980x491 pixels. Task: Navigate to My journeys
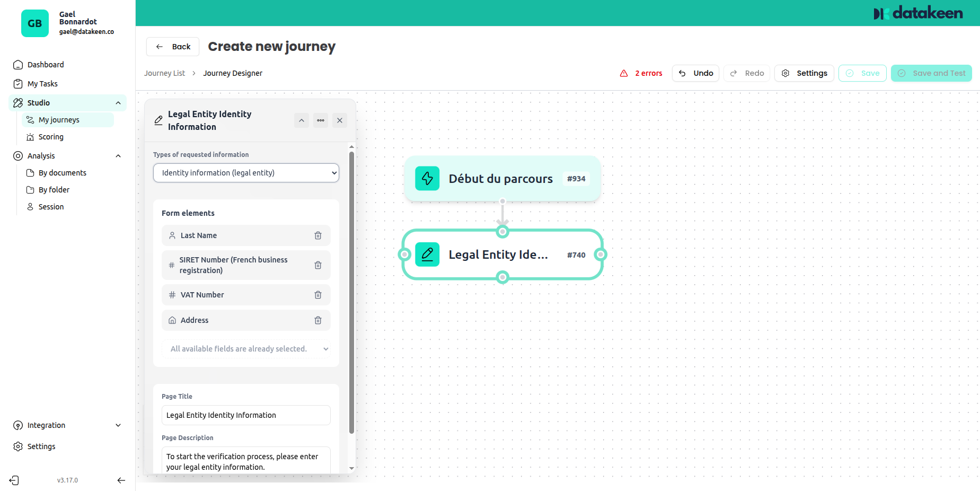(58, 119)
